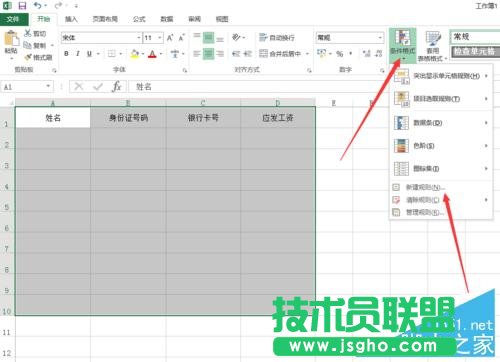This screenshot has height=362, width=500.
Task: Toggle Underline formatting
Action: click(89, 53)
